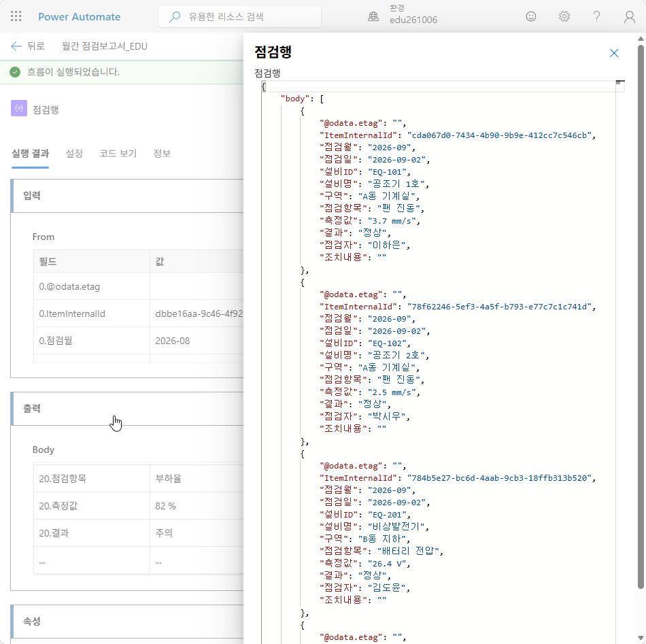The width and height of the screenshot is (646, 644).
Task: Click the "body" key in JSON
Action: click(x=295, y=99)
